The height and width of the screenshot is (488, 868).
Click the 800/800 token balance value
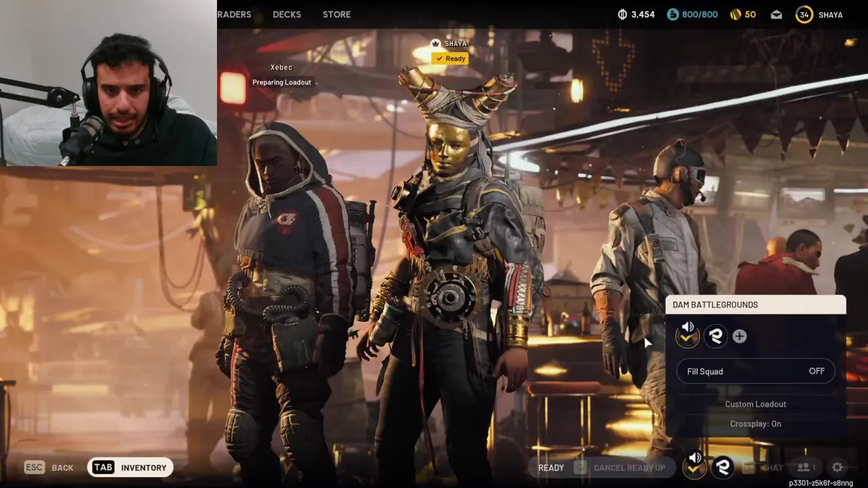click(700, 14)
